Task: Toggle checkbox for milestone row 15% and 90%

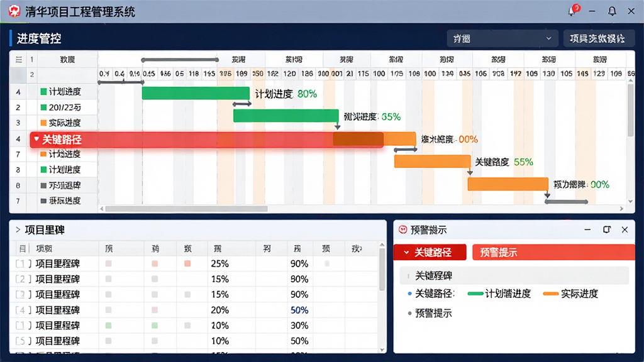Action: click(23, 295)
